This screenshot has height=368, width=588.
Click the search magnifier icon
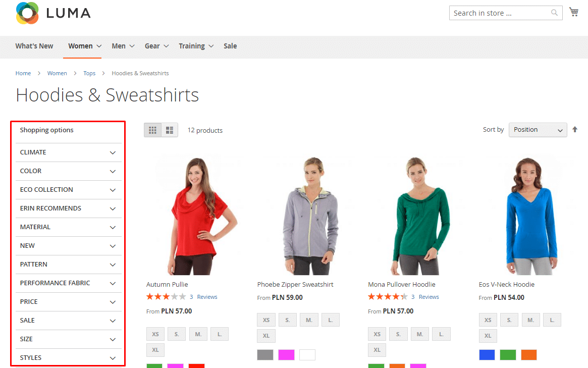pyautogui.click(x=554, y=13)
